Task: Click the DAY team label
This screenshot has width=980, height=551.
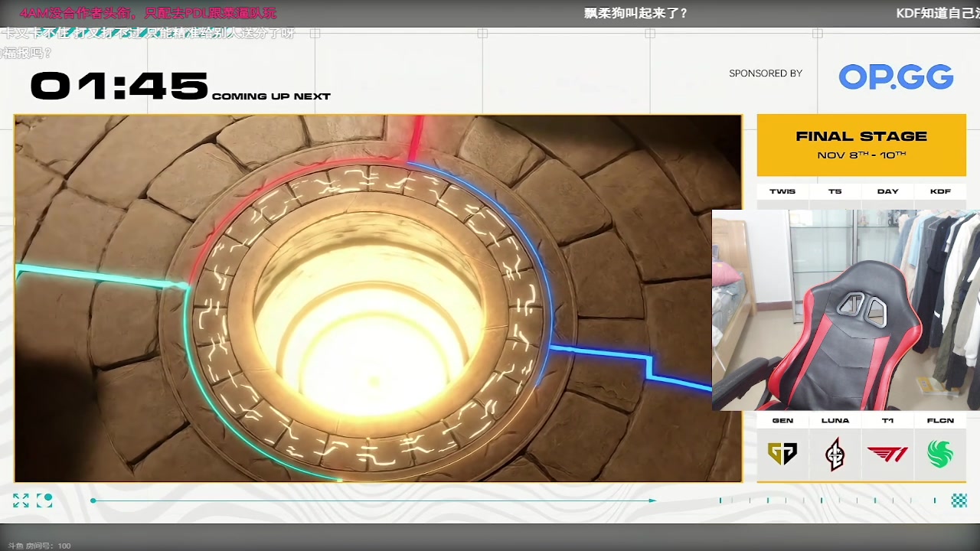Action: (x=887, y=191)
